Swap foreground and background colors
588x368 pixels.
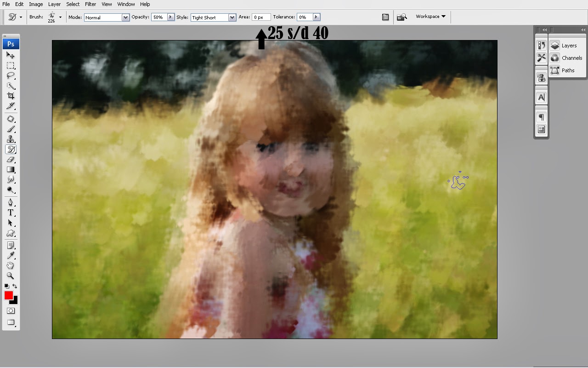point(15,286)
